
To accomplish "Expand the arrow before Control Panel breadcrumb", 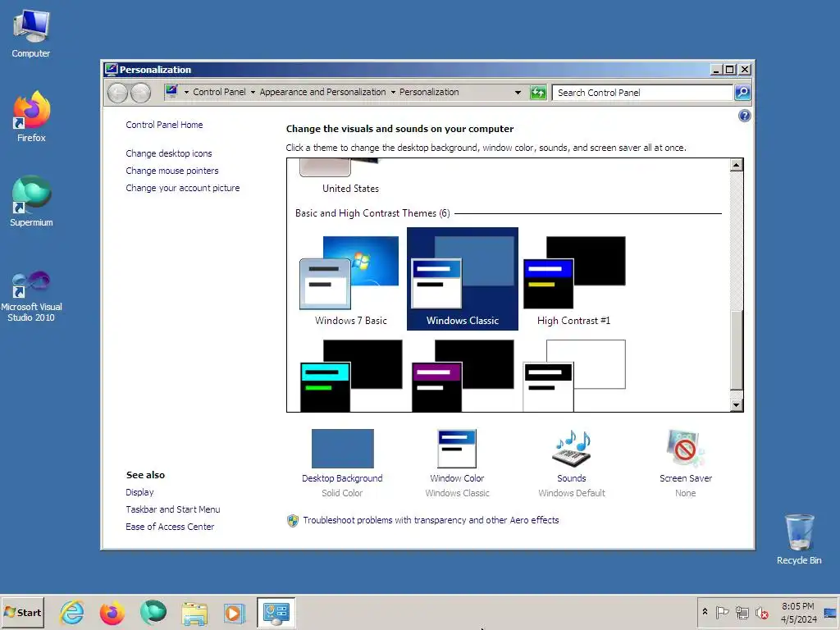I will click(x=186, y=93).
